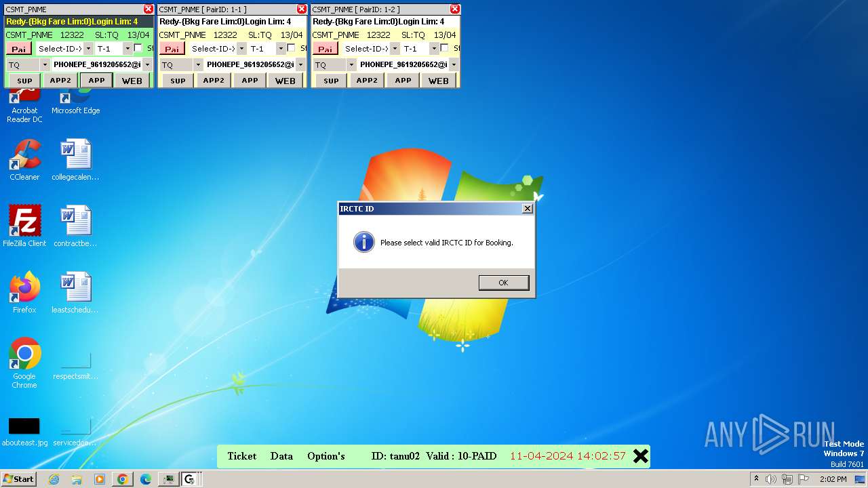
Task: Open Windows Media Player taskbar icon
Action: click(x=100, y=479)
